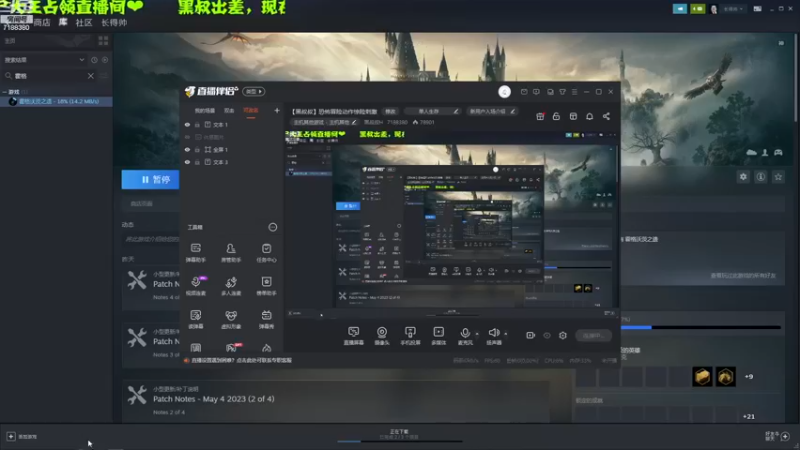Screen dimensions: 800x450
Task: Open Steam 长得帅 profile tab
Action: 114,22
